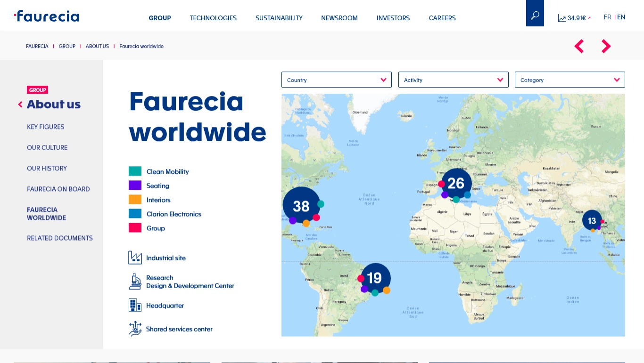Open FAURECIA ON BOARD in sidebar
The height and width of the screenshot is (363, 644).
(x=58, y=189)
